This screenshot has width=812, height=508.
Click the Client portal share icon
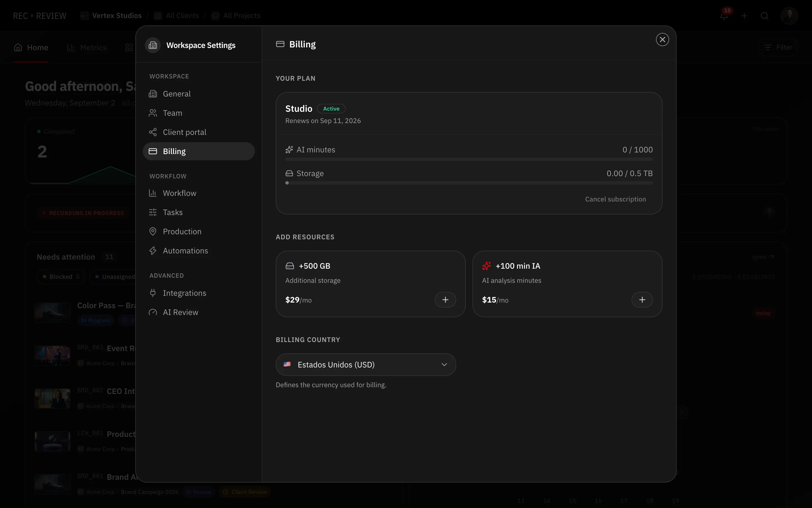[153, 132]
